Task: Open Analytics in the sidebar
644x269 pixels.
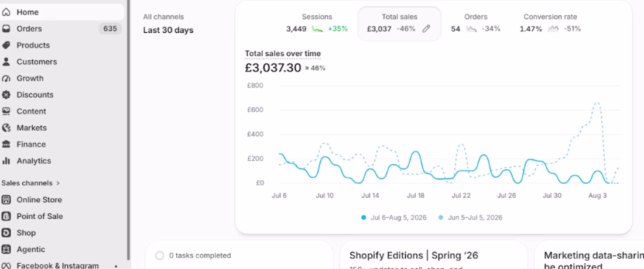Action: pyautogui.click(x=61, y=161)
